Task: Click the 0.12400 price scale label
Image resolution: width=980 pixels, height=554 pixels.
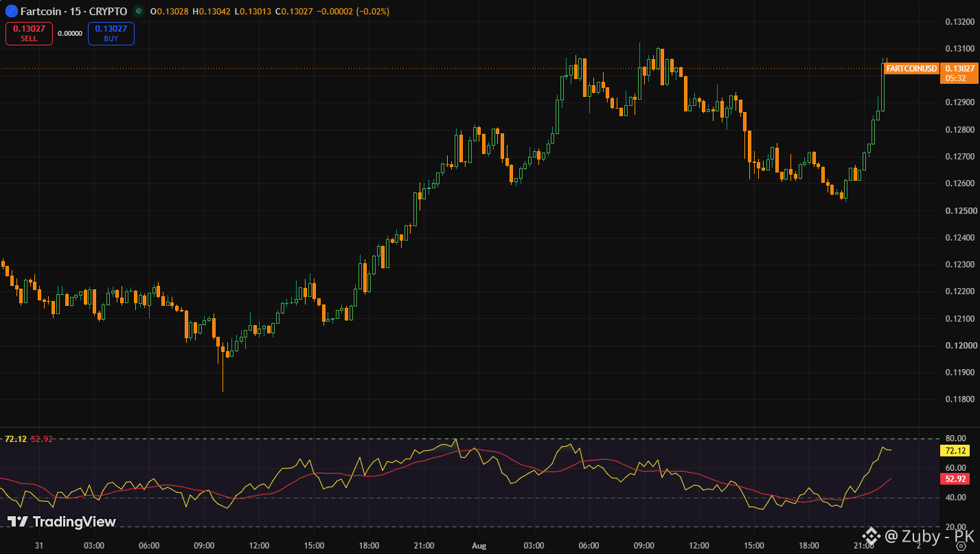Action: coord(960,237)
